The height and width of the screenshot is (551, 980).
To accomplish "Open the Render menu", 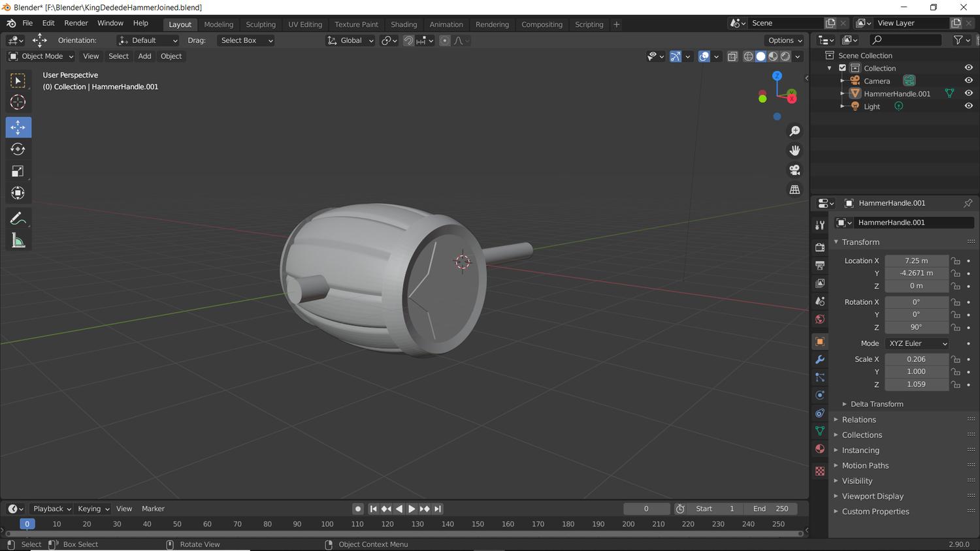I will click(x=76, y=23).
